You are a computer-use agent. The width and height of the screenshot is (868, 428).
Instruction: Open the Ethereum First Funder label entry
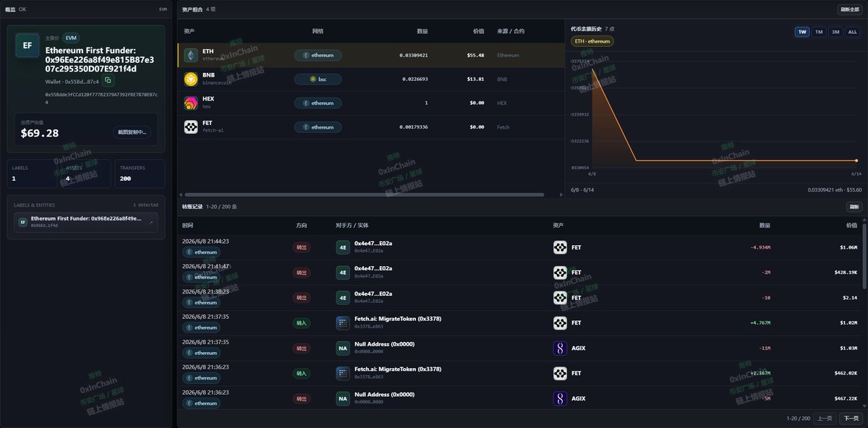click(86, 222)
